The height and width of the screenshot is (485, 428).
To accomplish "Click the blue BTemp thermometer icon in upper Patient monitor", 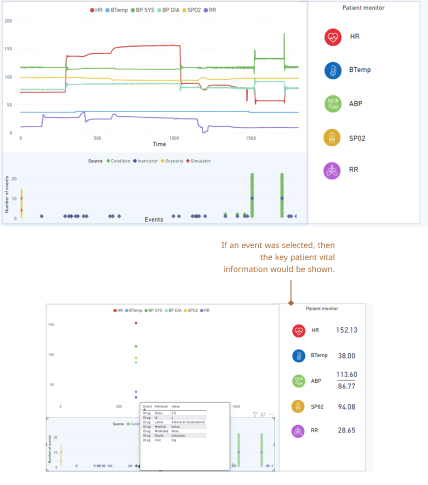I will tap(333, 70).
